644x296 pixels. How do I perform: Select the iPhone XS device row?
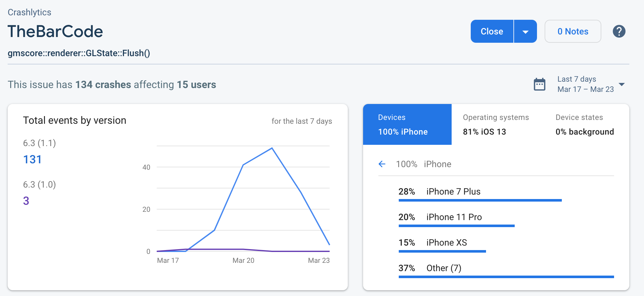[447, 242]
